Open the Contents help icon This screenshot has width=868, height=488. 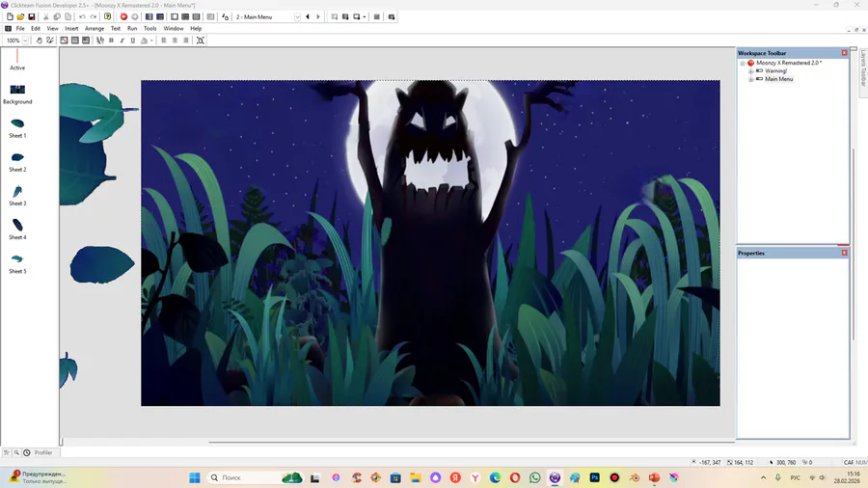click(x=107, y=16)
